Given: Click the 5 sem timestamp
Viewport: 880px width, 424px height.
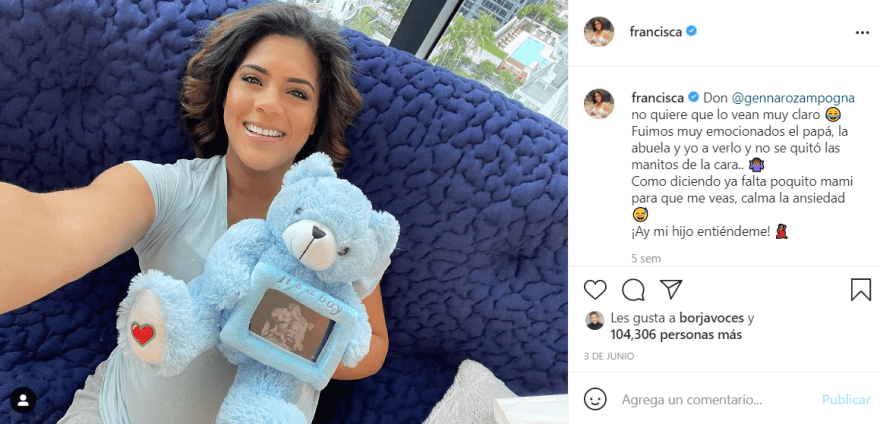Looking at the screenshot, I should pyautogui.click(x=646, y=258).
